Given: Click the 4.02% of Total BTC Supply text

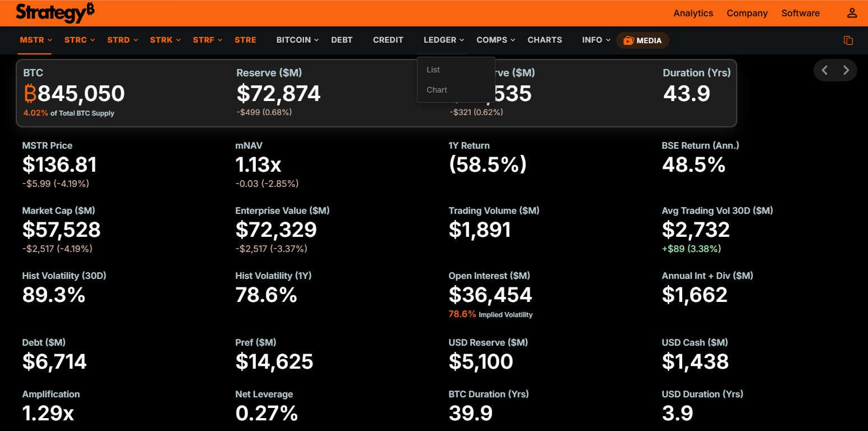Looking at the screenshot, I should pyautogui.click(x=68, y=113).
